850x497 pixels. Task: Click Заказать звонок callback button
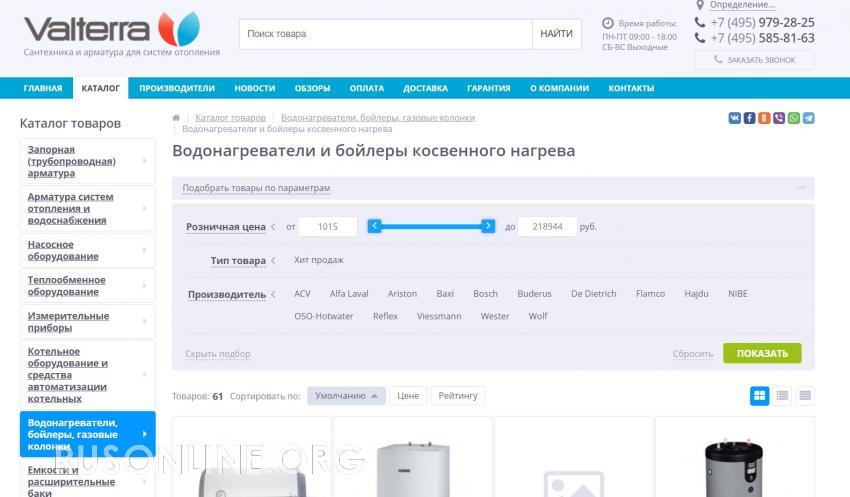(x=755, y=60)
